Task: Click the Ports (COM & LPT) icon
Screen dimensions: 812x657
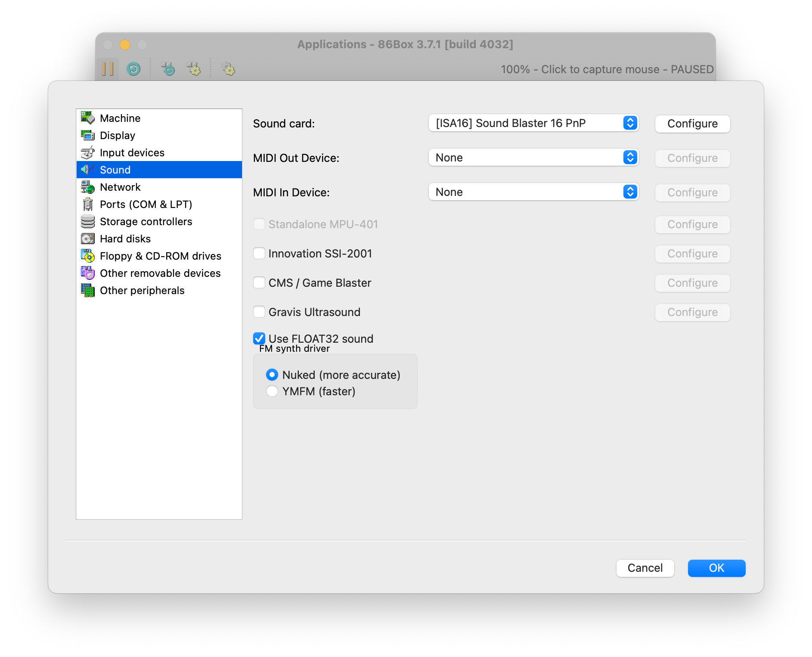Action: click(88, 204)
